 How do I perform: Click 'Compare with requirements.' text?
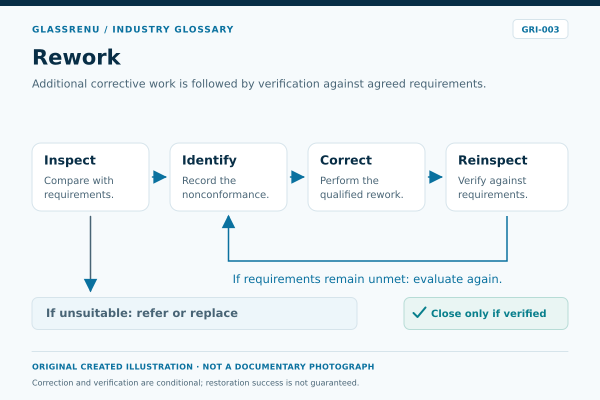coord(79,187)
